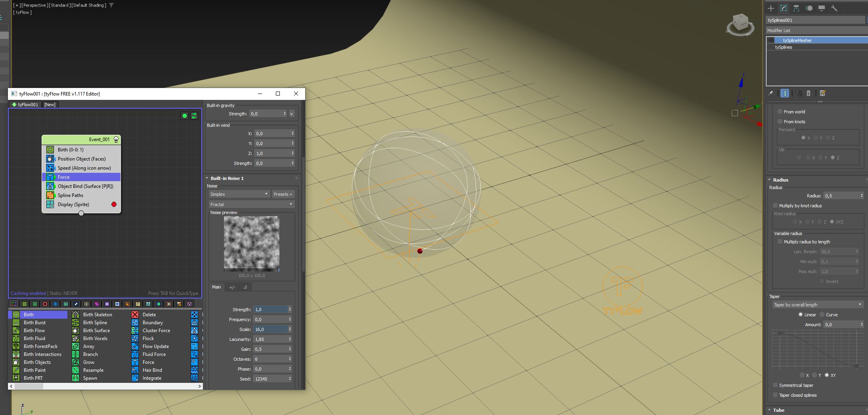Click the remove modifier trash icon

click(809, 94)
